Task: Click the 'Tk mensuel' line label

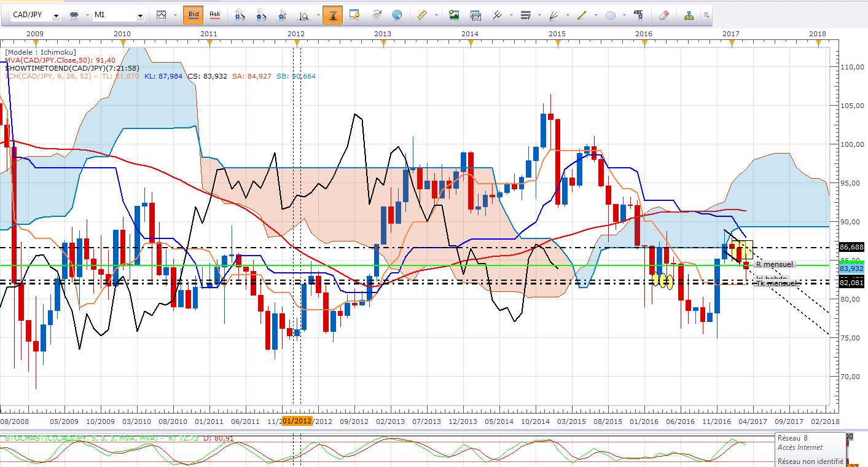Action: 777,283
